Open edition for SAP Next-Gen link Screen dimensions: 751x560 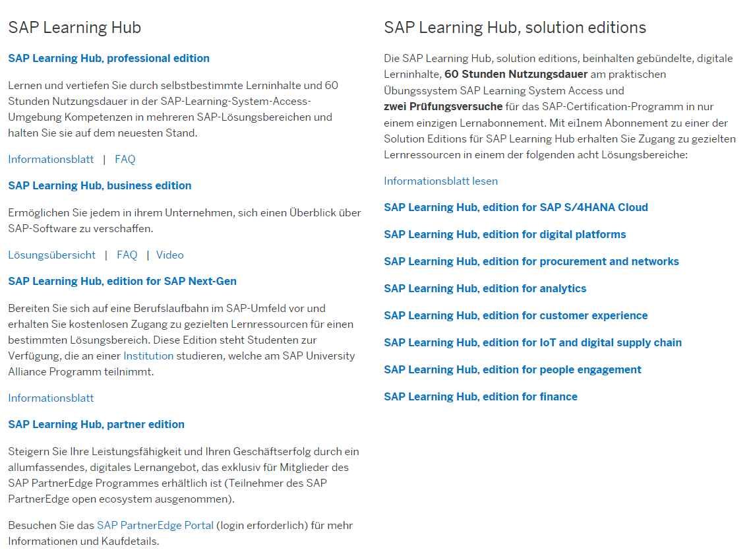tap(122, 282)
